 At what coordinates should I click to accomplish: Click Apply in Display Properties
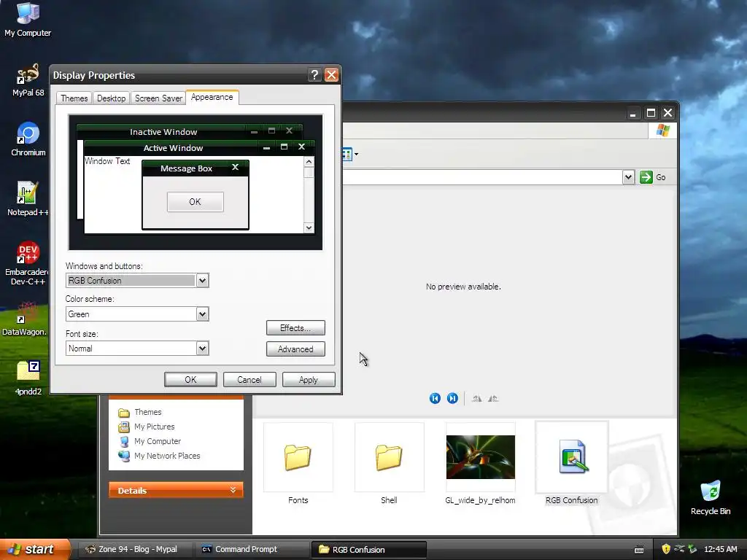[309, 379]
